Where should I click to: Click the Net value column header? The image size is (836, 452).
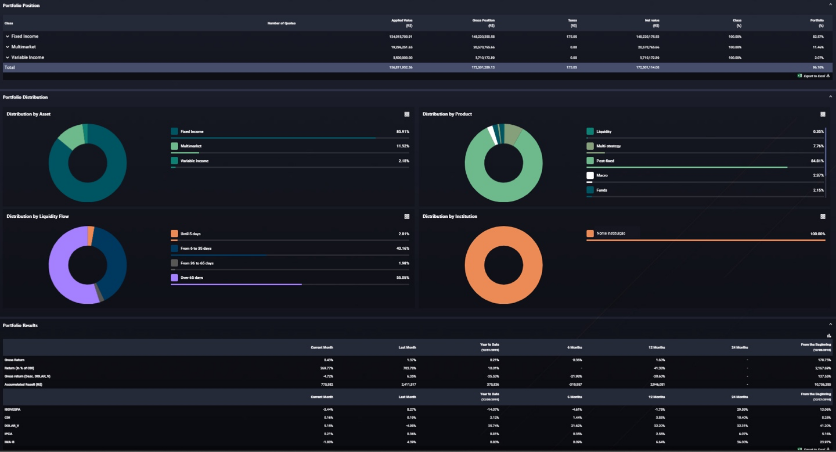(x=652, y=23)
